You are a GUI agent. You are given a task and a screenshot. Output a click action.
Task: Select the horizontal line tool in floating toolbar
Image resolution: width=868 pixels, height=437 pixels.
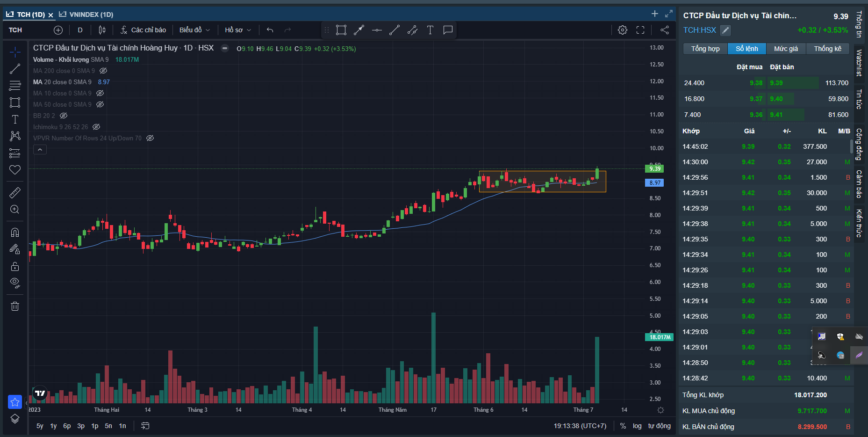[377, 30]
